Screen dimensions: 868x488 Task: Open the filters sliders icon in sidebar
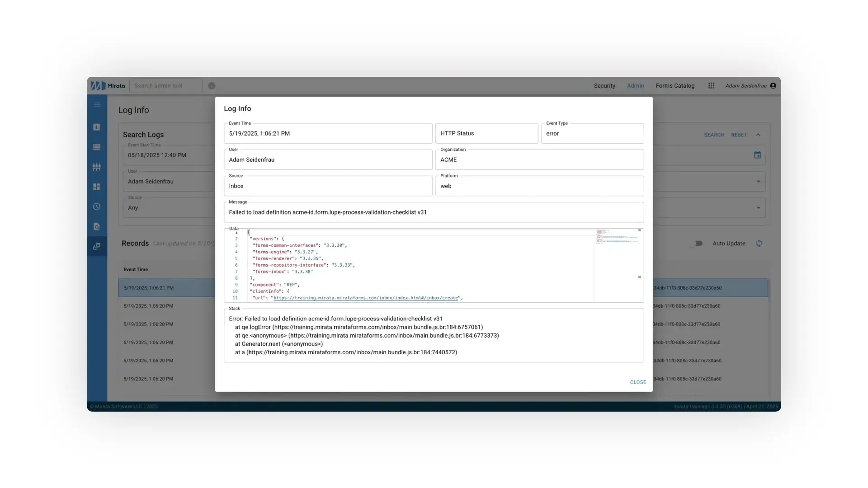pos(97,167)
